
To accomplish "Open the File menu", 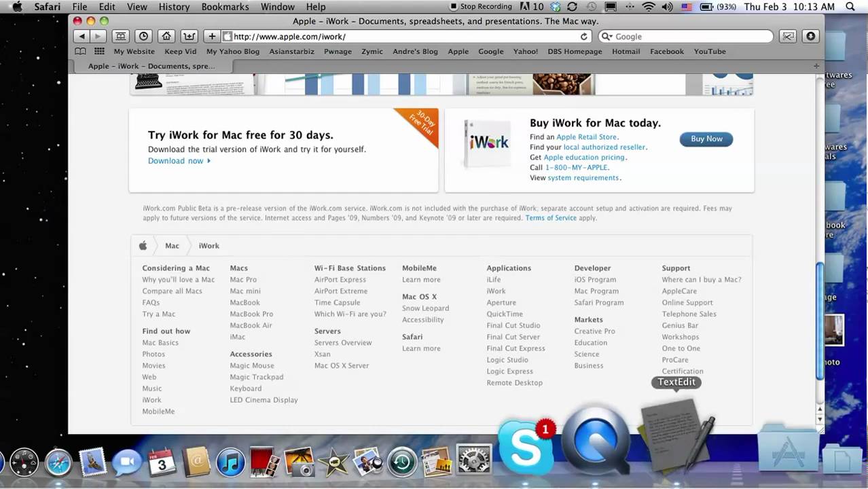I will coord(79,7).
